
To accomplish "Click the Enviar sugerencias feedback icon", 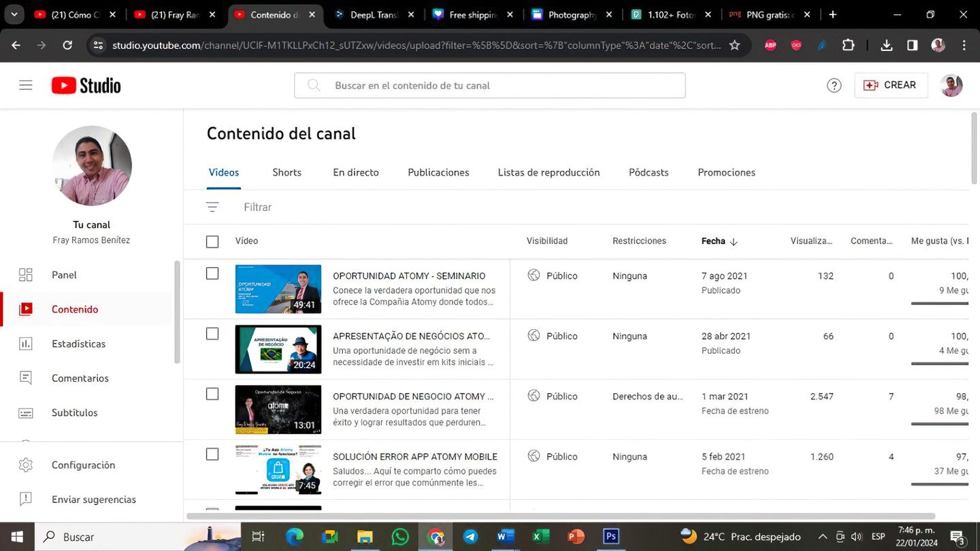I will coord(26,499).
